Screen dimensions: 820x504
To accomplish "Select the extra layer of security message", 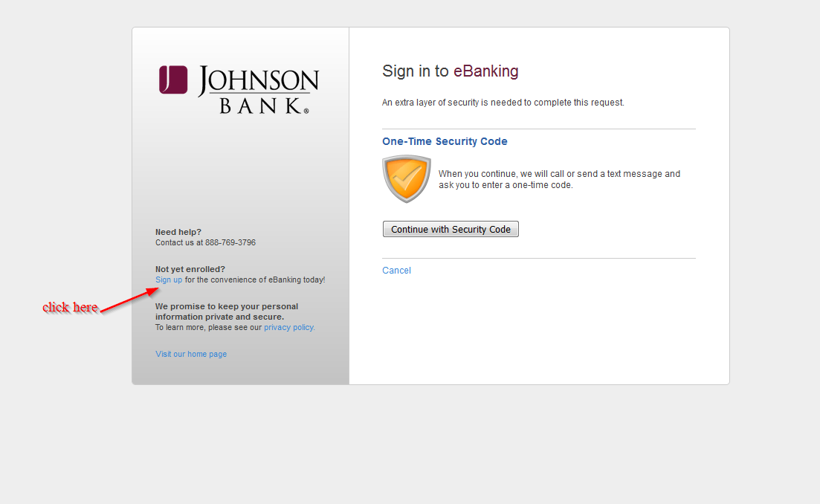I will (x=503, y=103).
